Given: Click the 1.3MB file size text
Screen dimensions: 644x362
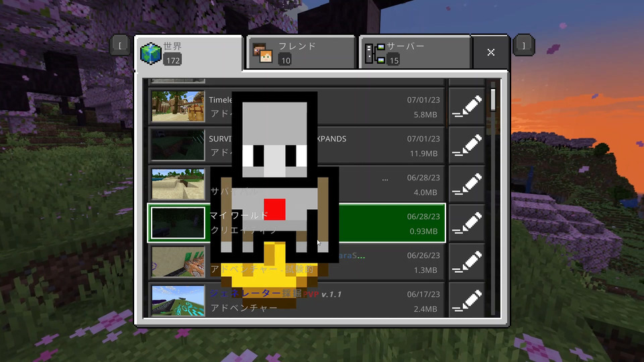Looking at the screenshot, I should click(x=425, y=270).
